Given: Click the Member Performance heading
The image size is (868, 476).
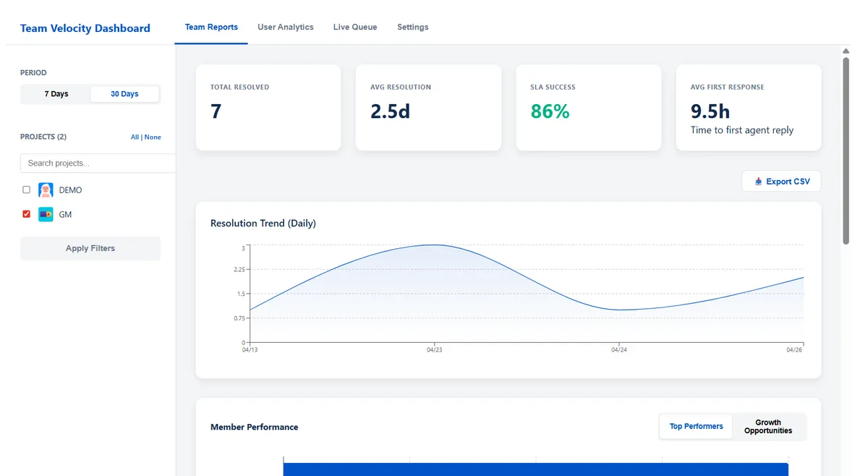Looking at the screenshot, I should pyautogui.click(x=255, y=428).
